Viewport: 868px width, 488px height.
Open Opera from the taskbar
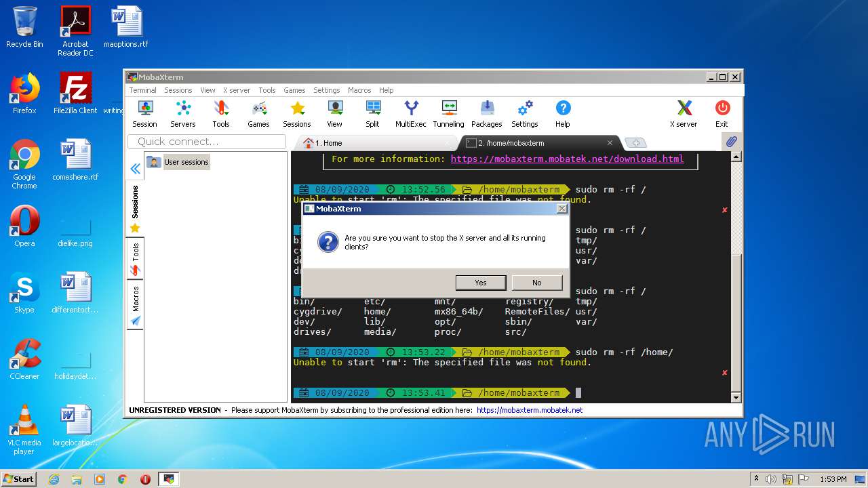145,479
